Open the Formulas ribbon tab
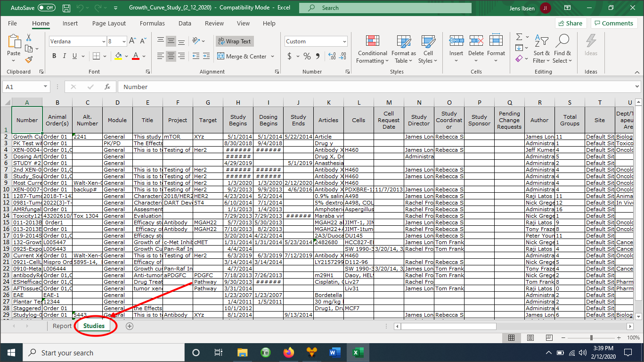 point(152,24)
